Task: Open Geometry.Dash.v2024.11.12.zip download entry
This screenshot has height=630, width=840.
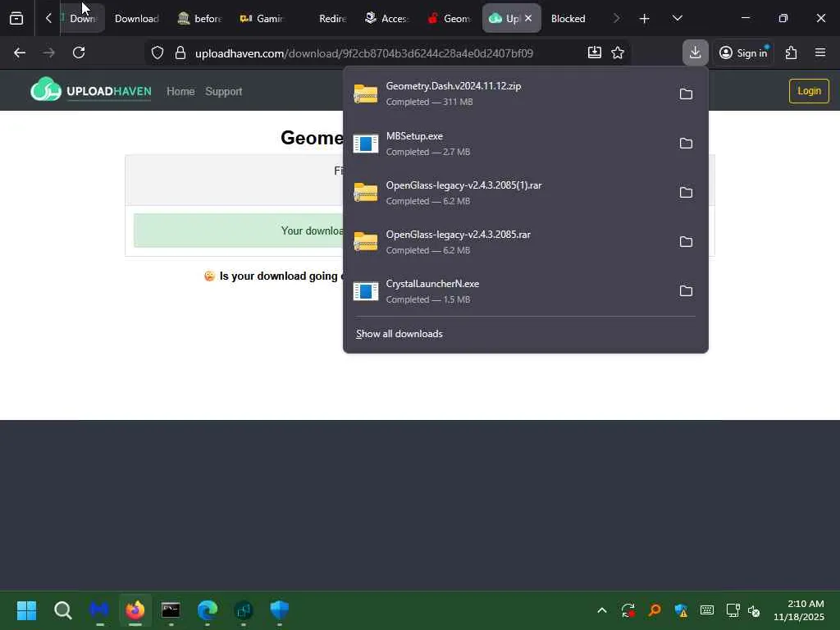Action: 509,94
